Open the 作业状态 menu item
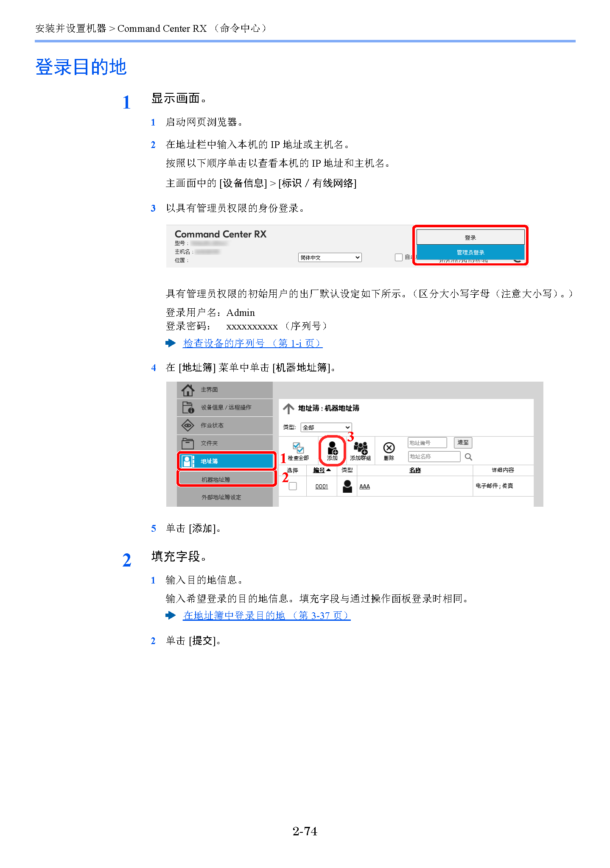Image resolution: width=610 pixels, height=868 pixels. (x=224, y=425)
